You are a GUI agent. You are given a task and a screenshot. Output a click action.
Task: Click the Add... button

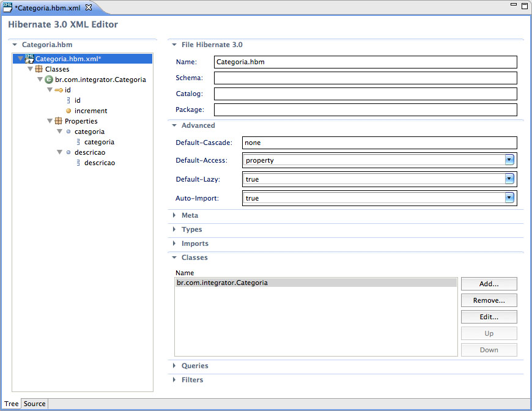pyautogui.click(x=489, y=284)
